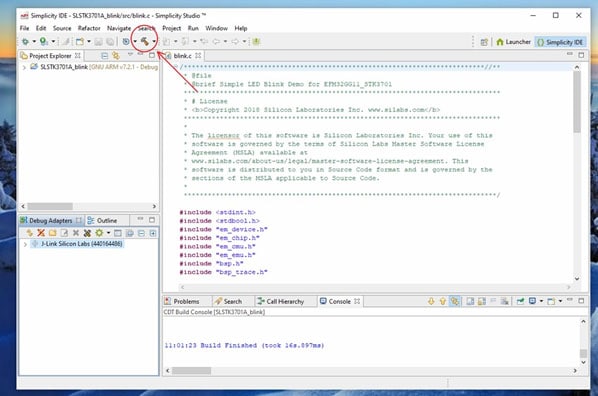Viewport: 598px width, 396px height.
Task: Maximize the Project Explorer panel
Action: point(152,56)
